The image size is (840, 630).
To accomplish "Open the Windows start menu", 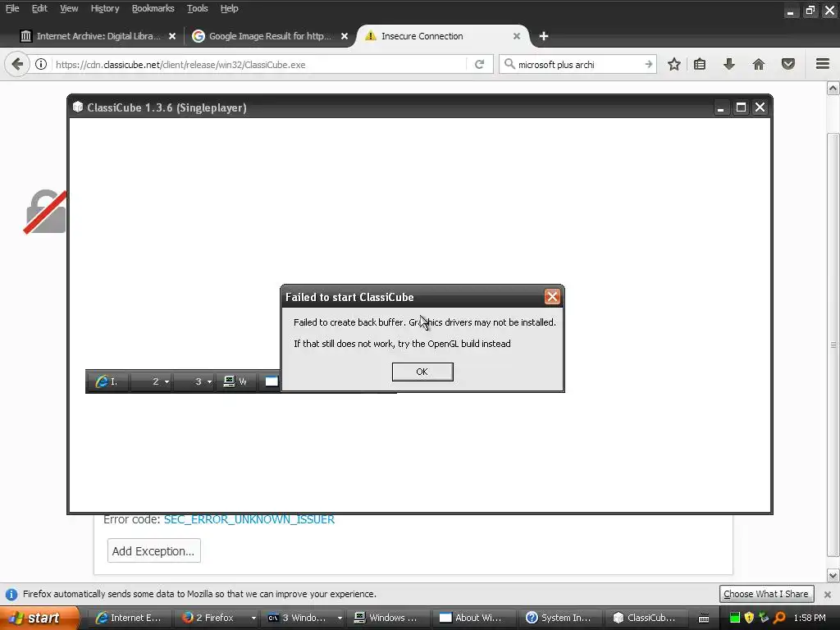I will pyautogui.click(x=39, y=618).
